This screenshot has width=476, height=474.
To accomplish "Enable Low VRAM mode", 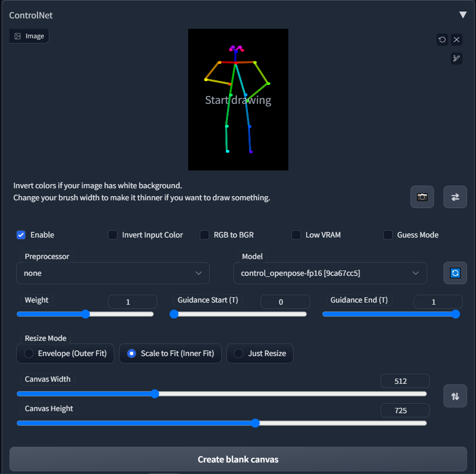I will click(x=296, y=235).
